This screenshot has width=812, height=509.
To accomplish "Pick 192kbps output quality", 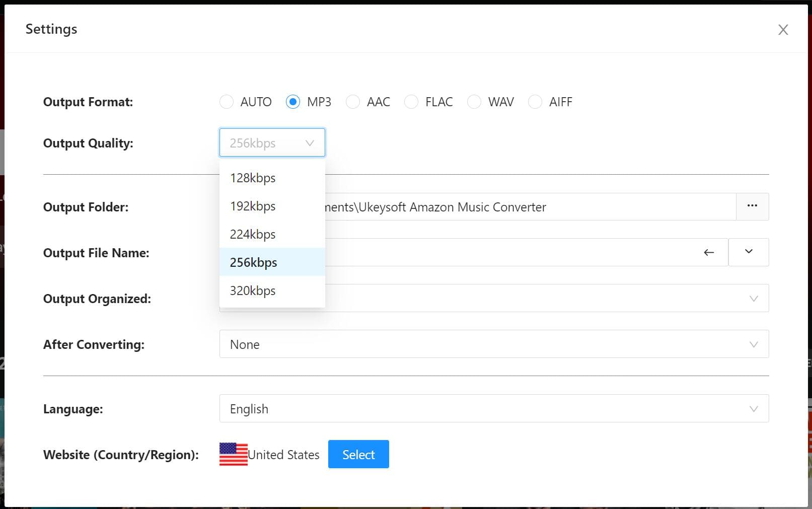I will [253, 206].
